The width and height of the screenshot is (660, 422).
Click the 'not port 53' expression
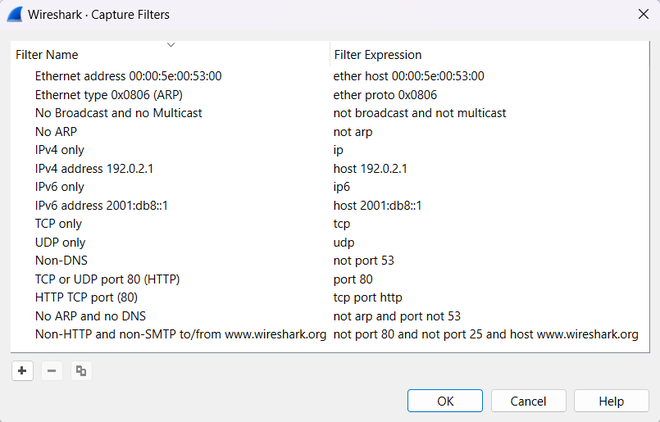[365, 260]
